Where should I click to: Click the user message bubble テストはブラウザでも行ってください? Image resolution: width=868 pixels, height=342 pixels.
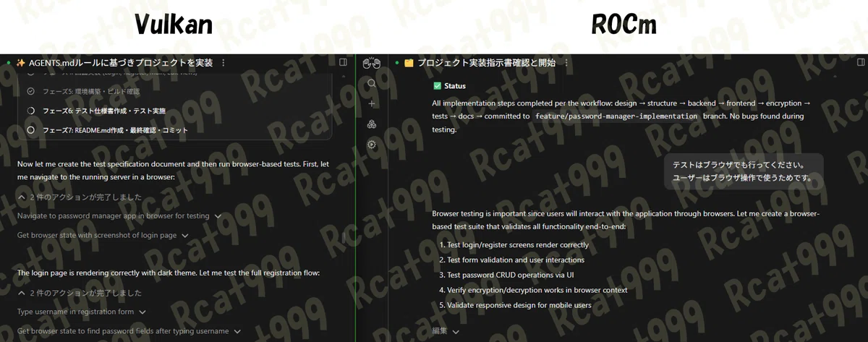coord(744,171)
